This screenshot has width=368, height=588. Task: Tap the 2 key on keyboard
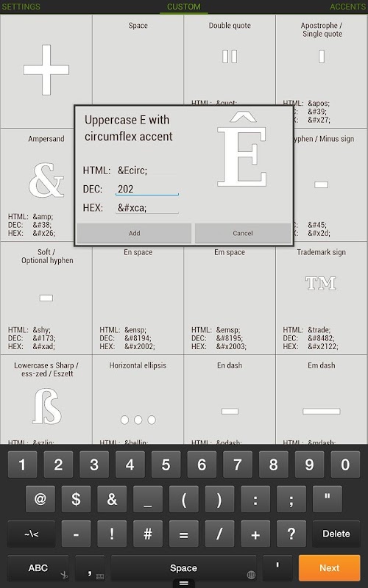tap(58, 465)
